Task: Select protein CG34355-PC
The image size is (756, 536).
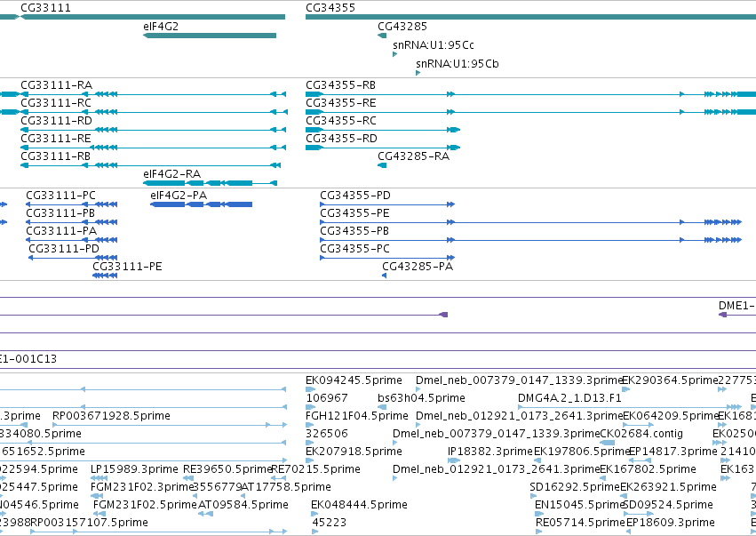Action: (354, 249)
